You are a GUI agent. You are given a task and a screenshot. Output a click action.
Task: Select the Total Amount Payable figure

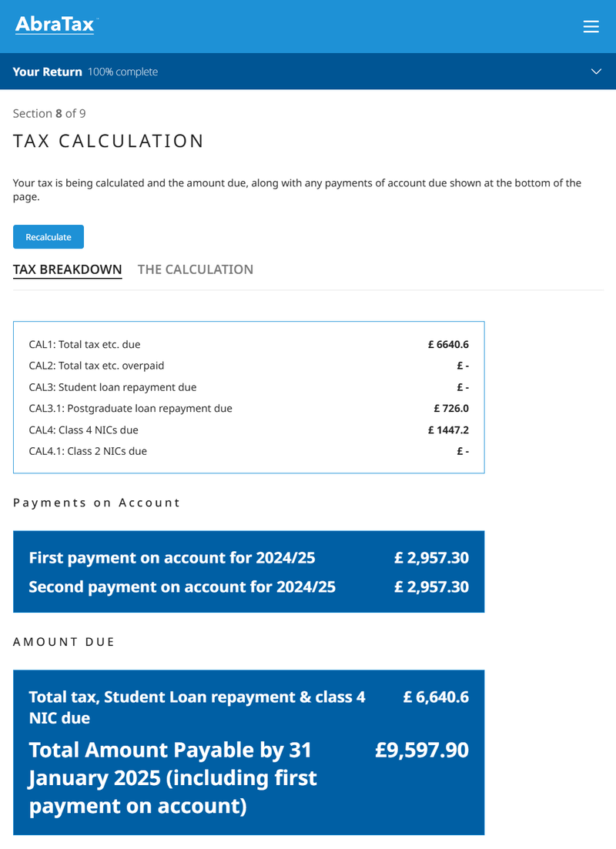coord(422,750)
